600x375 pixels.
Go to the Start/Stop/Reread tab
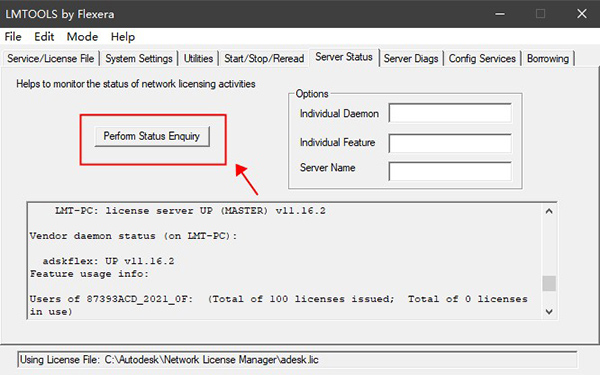pos(264,59)
